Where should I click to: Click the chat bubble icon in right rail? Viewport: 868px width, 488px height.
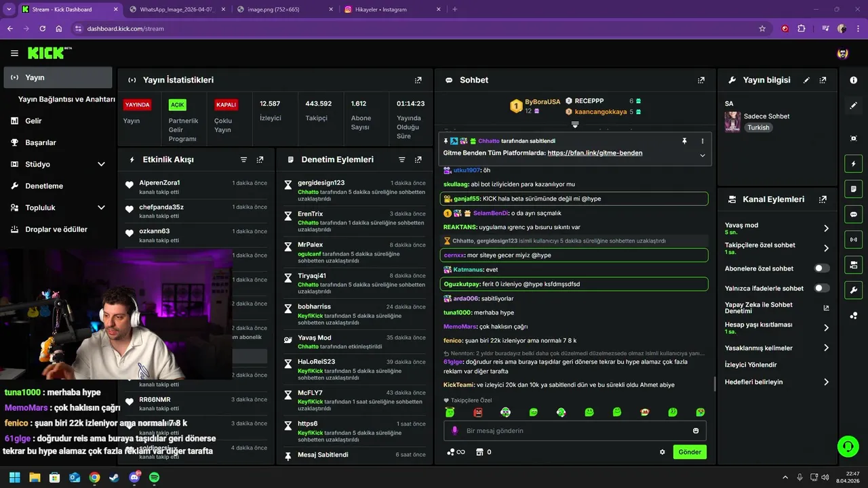(853, 213)
